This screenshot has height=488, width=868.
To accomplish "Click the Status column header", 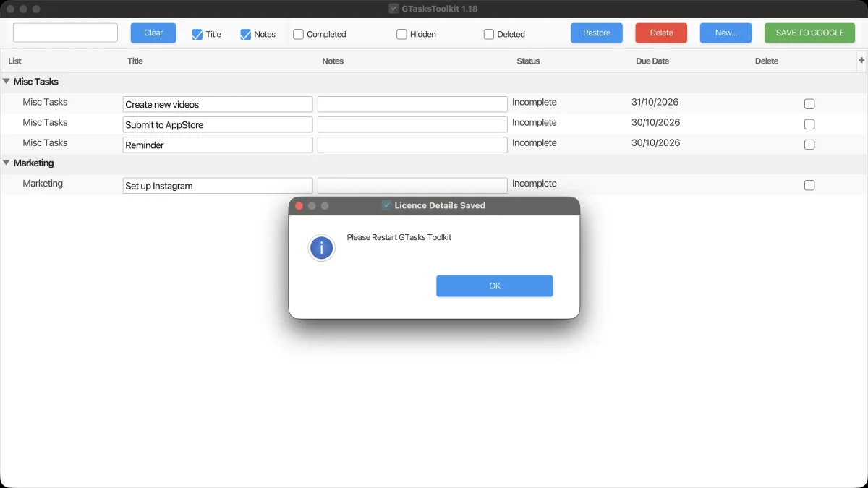I will (528, 61).
